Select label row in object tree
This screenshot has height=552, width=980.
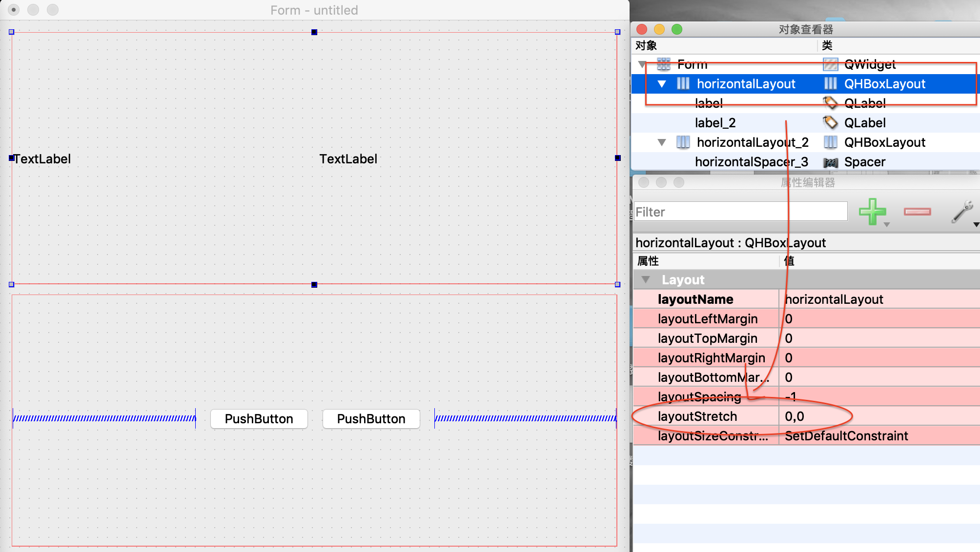pos(709,103)
